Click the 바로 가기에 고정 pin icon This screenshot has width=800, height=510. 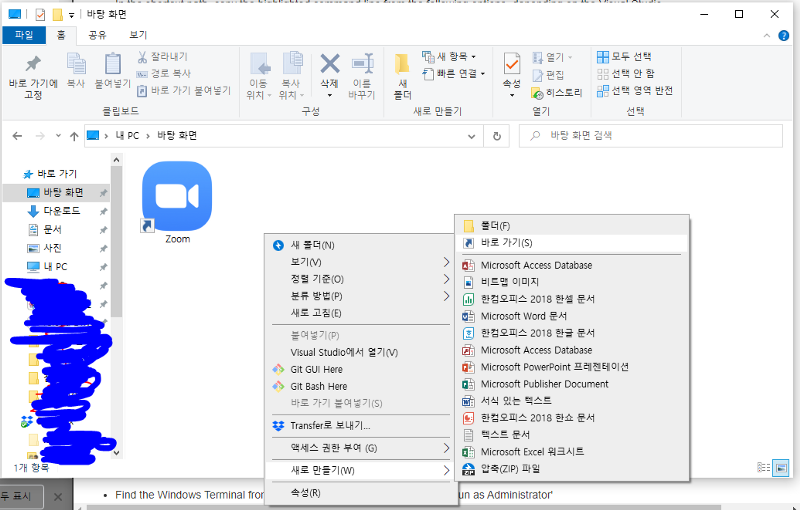(x=33, y=64)
